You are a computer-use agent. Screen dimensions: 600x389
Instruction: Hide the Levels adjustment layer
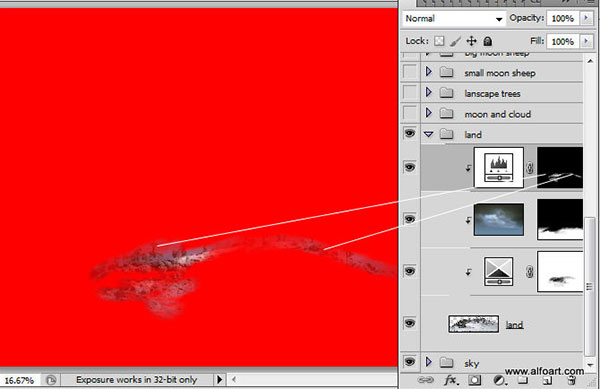coord(410,167)
